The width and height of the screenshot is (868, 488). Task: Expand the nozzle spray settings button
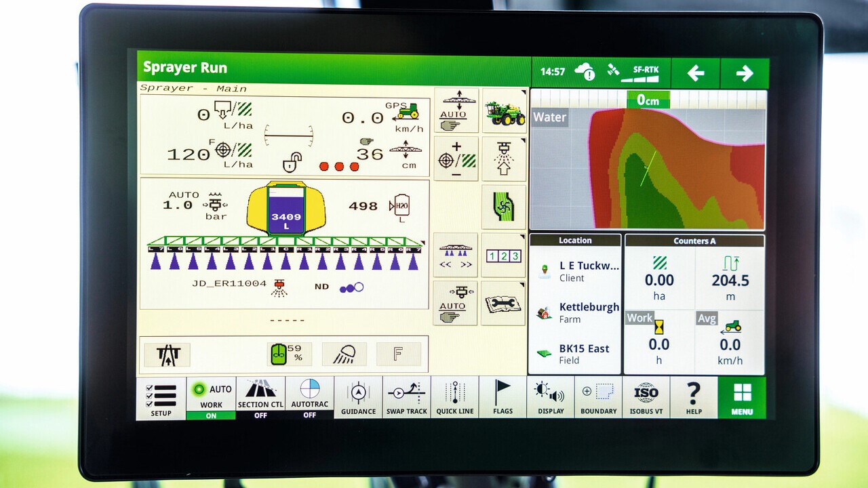point(504,159)
